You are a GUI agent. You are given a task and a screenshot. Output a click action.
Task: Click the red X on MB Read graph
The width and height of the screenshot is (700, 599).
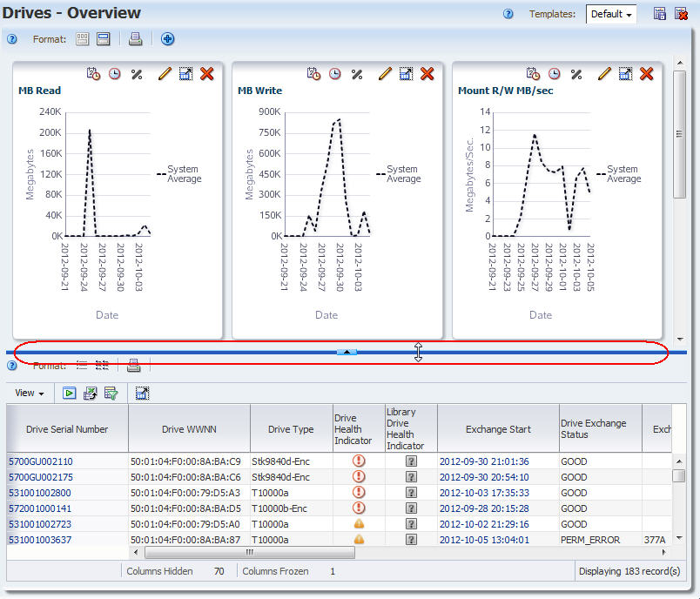(x=207, y=74)
